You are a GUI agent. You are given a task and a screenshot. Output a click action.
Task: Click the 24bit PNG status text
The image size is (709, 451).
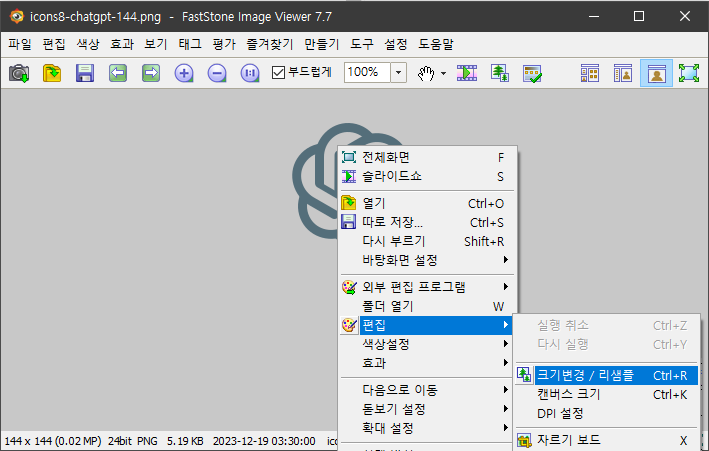tap(132, 441)
